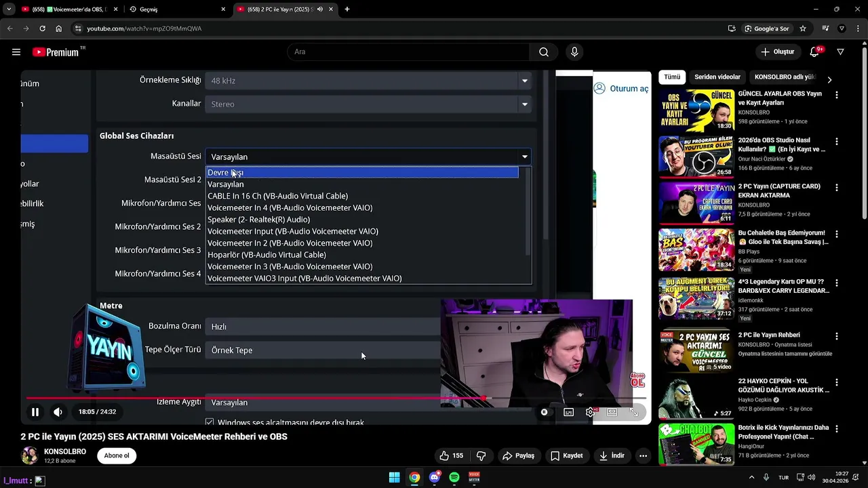The height and width of the screenshot is (488, 868).
Task: Open the Chrome media controls icon
Action: [825, 28]
